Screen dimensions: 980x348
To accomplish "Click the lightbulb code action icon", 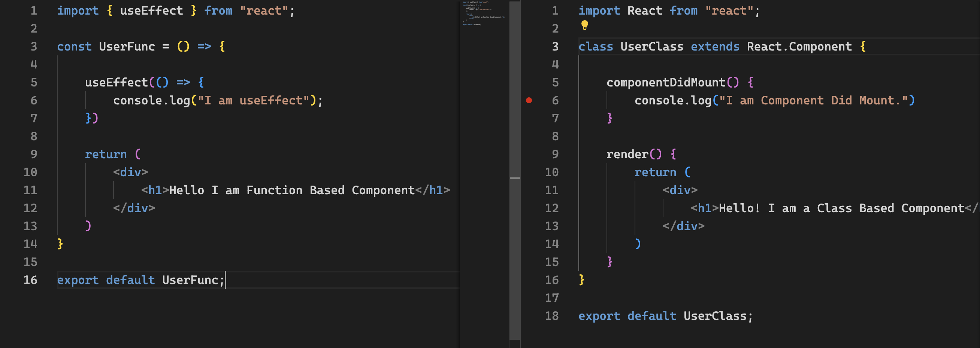I will click(x=585, y=25).
